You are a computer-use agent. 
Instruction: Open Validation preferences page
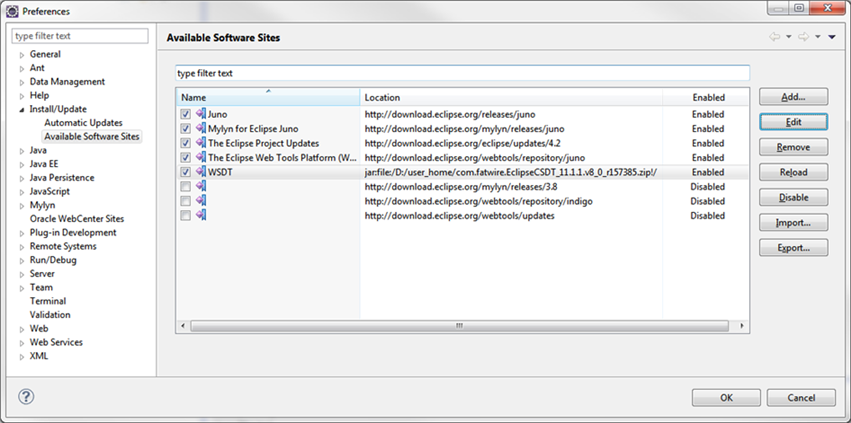pyautogui.click(x=50, y=314)
